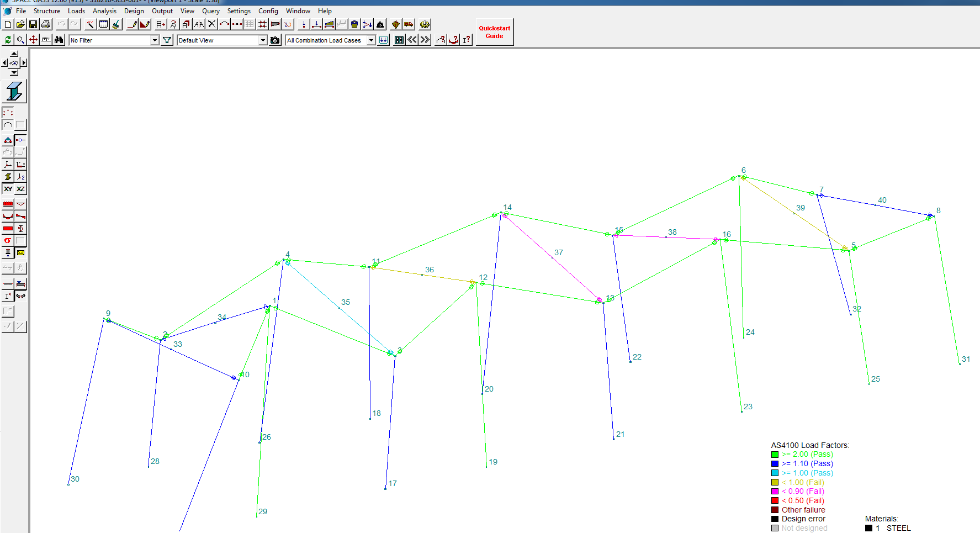Click node label 14 in the model
This screenshot has height=533, width=980.
click(x=507, y=207)
